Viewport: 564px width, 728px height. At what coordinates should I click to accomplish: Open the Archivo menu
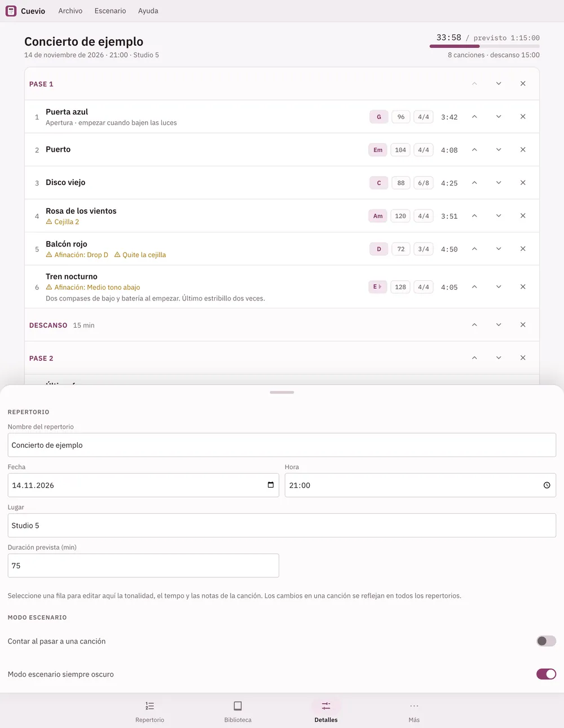(x=70, y=11)
